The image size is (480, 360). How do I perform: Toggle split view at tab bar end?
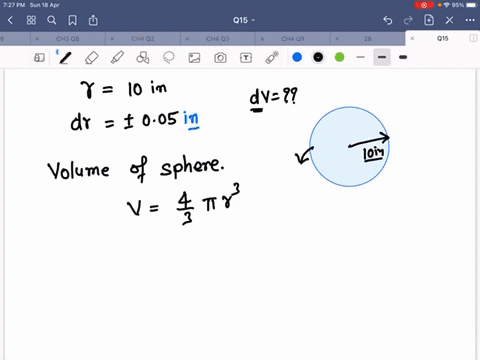(473, 38)
